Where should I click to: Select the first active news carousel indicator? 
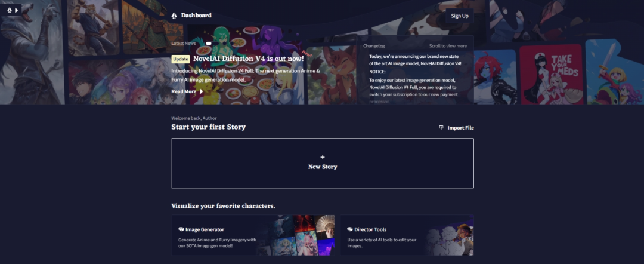point(209,43)
